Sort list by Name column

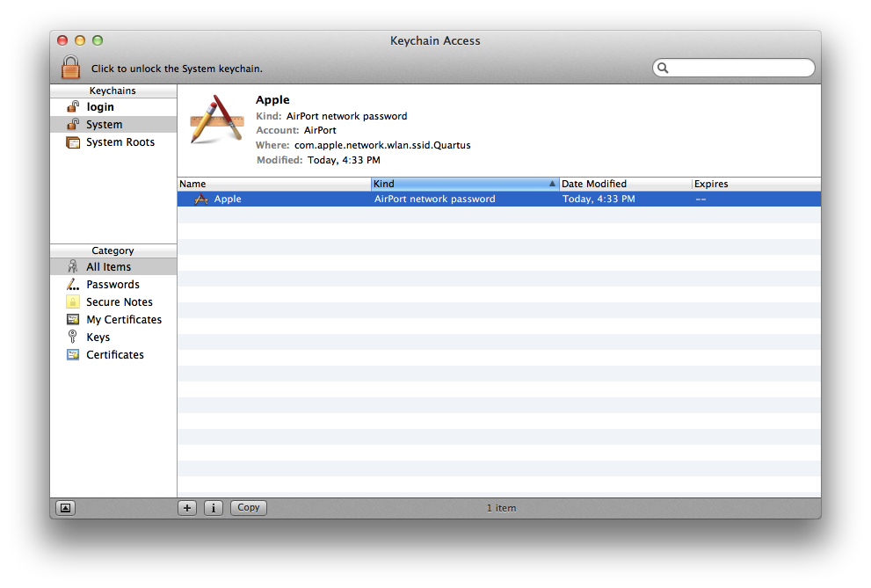click(274, 184)
